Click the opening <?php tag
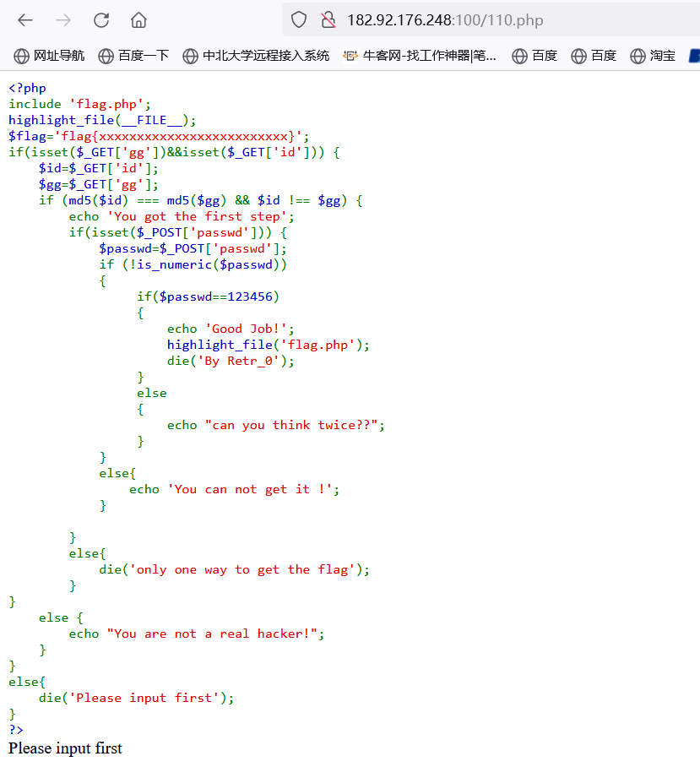This screenshot has height=767, width=700. point(27,88)
